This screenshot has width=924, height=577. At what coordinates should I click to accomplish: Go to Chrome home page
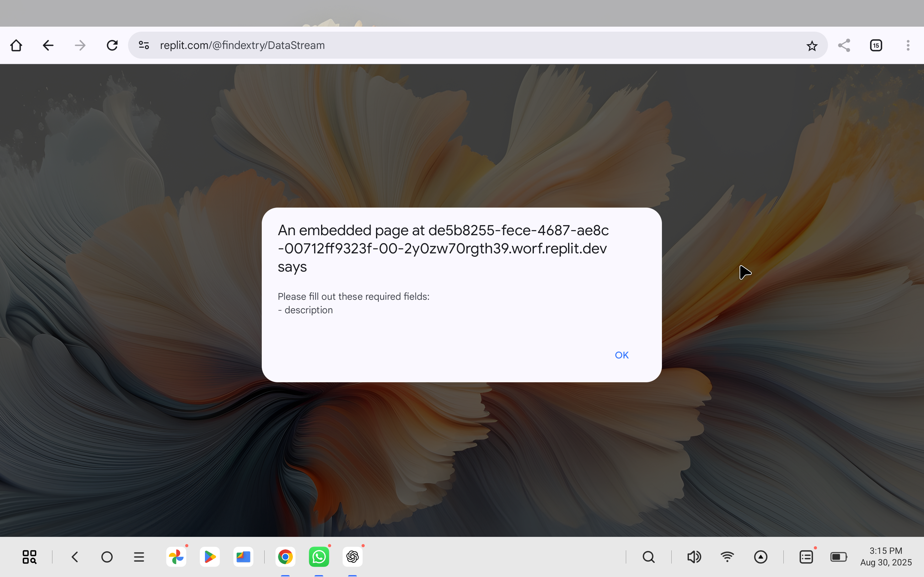[16, 45]
